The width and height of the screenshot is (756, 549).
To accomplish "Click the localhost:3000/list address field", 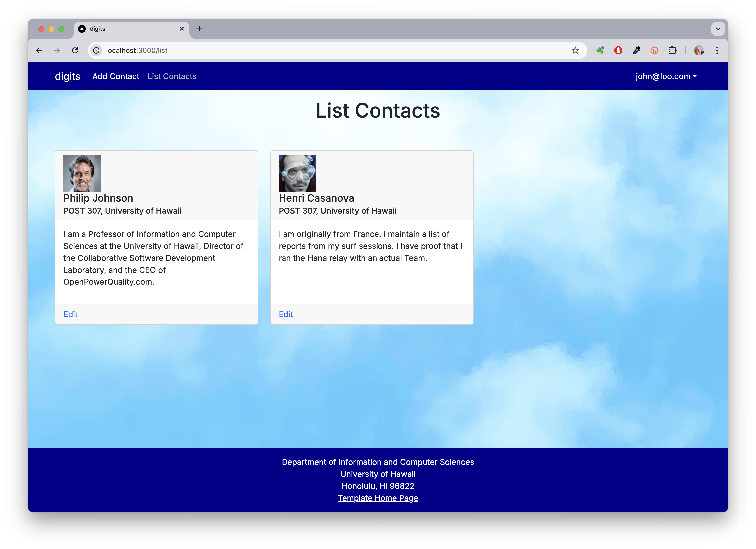I will (x=300, y=50).
